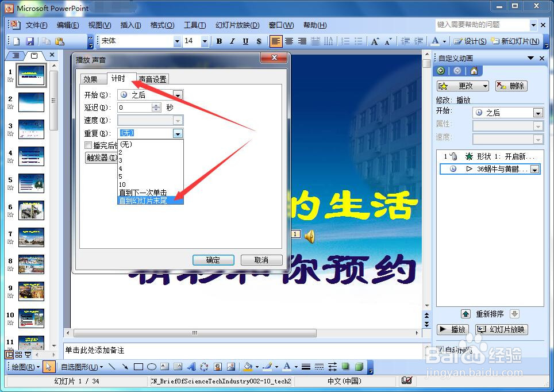Click the 播放 preview button
Image resolution: width=554 pixels, height=392 pixels.
(x=453, y=329)
